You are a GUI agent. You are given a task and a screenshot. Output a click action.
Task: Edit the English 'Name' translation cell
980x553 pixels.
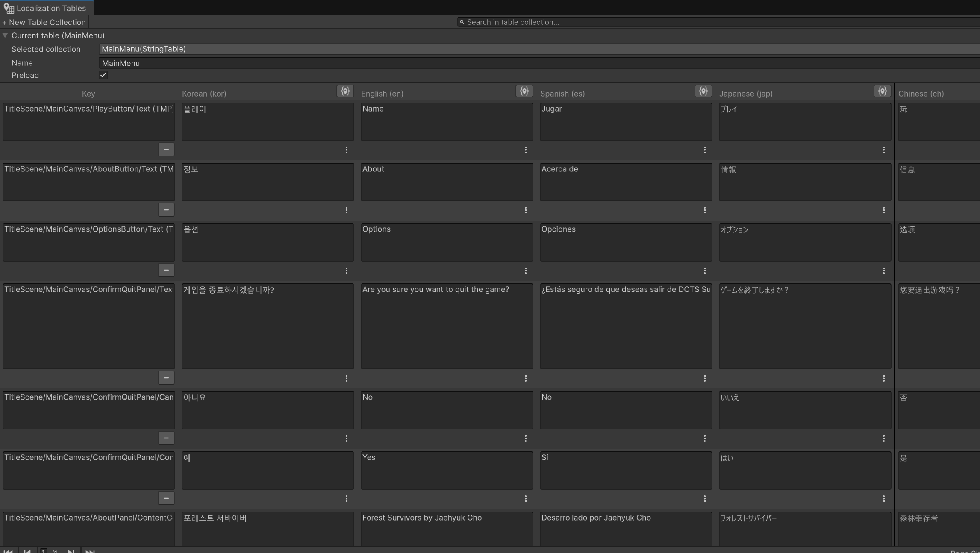[447, 122]
